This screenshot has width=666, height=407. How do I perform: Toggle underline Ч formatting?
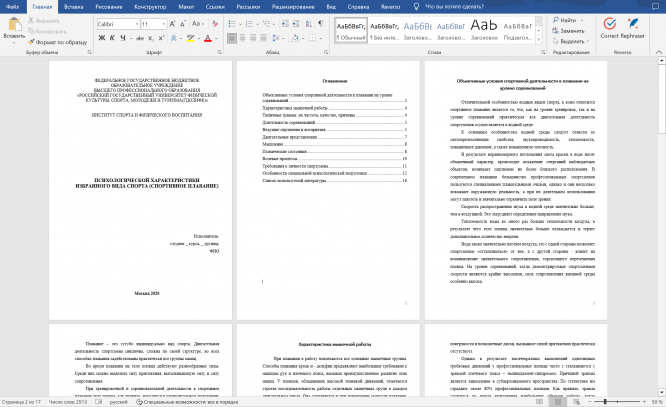[x=122, y=38]
